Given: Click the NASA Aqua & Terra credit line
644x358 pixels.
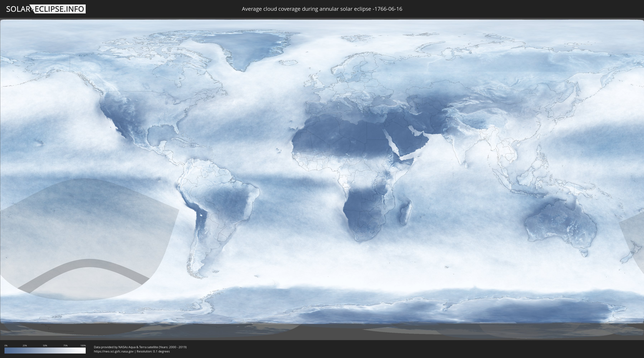Looking at the screenshot, I should pyautogui.click(x=140, y=347).
